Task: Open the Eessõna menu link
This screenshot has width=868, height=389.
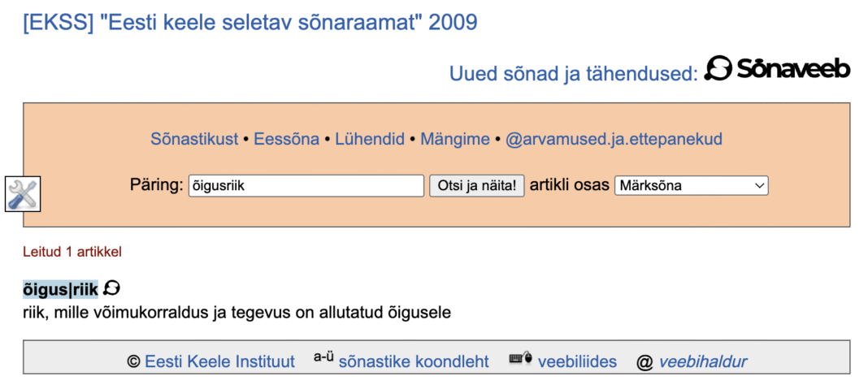Action: click(x=286, y=139)
